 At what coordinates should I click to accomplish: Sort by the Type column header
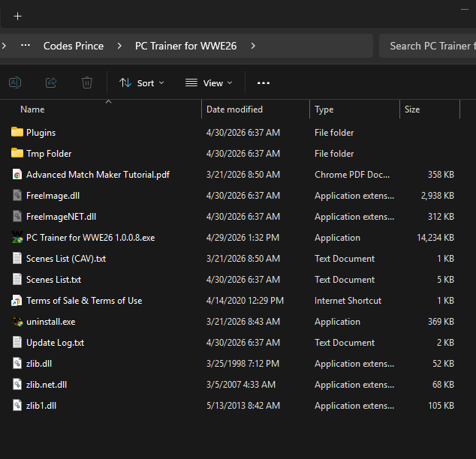coord(324,109)
